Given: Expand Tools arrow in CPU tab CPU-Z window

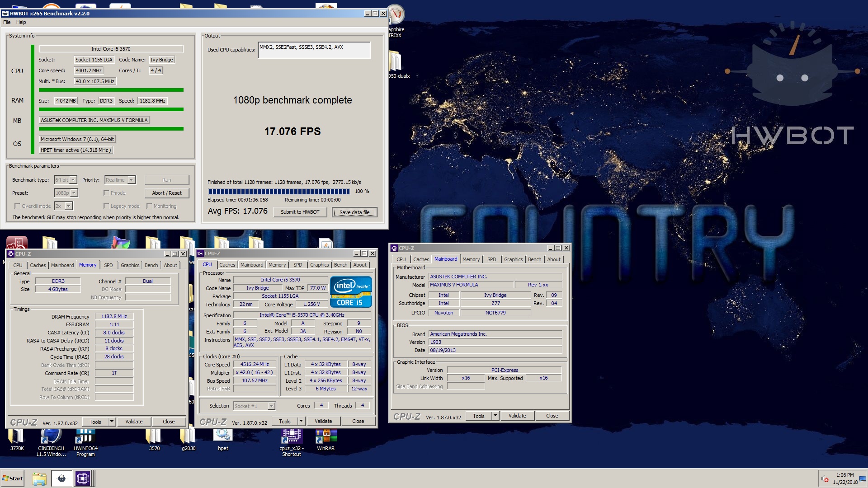Looking at the screenshot, I should pos(301,421).
